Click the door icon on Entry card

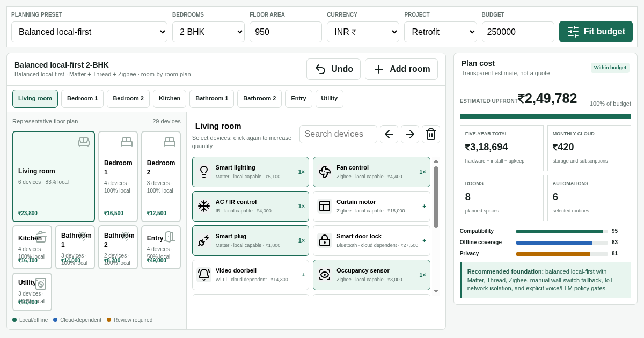170,237
